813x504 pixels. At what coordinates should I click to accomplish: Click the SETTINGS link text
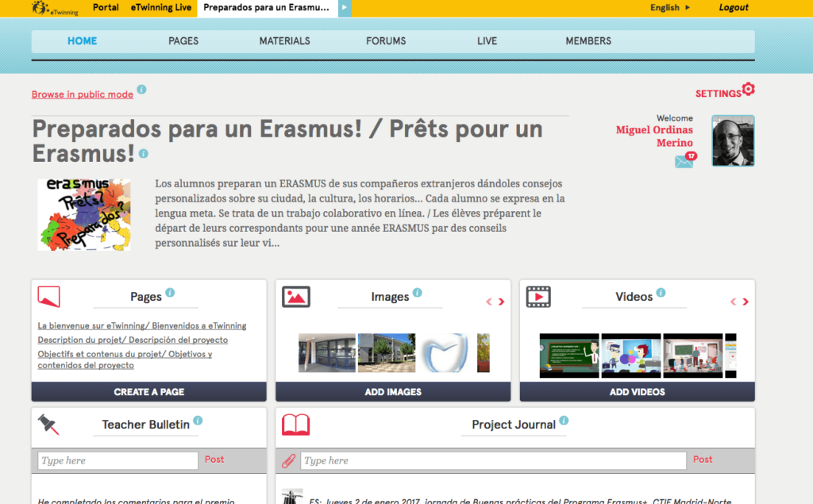(718, 94)
